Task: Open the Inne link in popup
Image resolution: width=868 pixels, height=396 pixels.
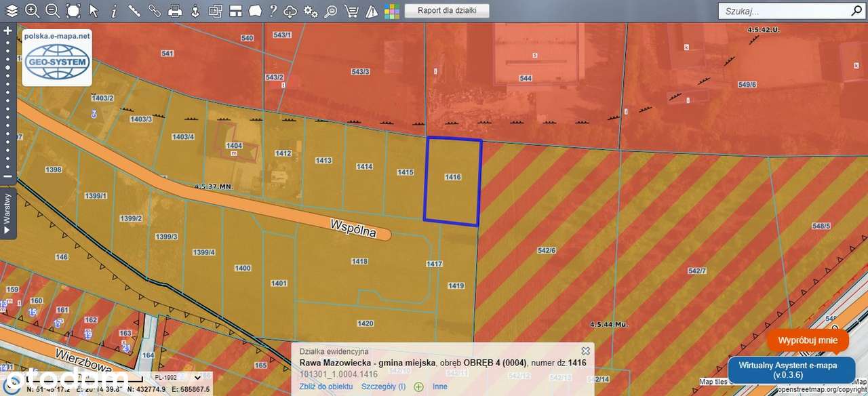Action: pos(440,387)
